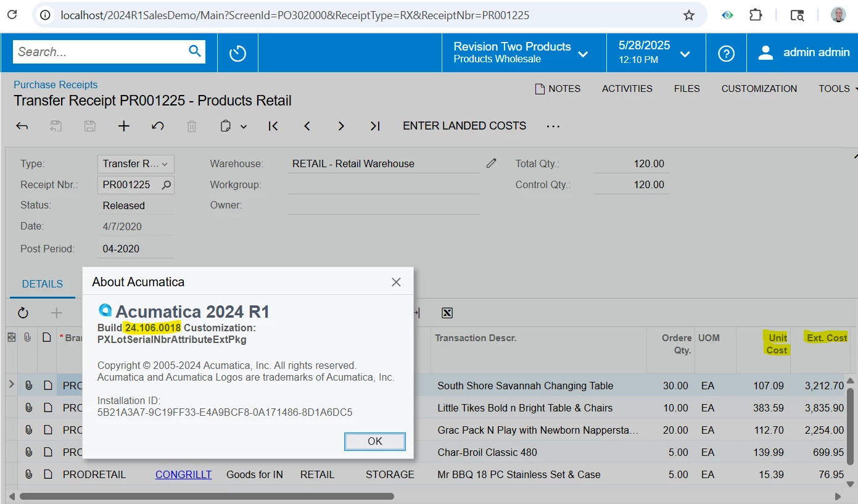
Task: Click the attachments column header icon
Action: pyautogui.click(x=27, y=338)
